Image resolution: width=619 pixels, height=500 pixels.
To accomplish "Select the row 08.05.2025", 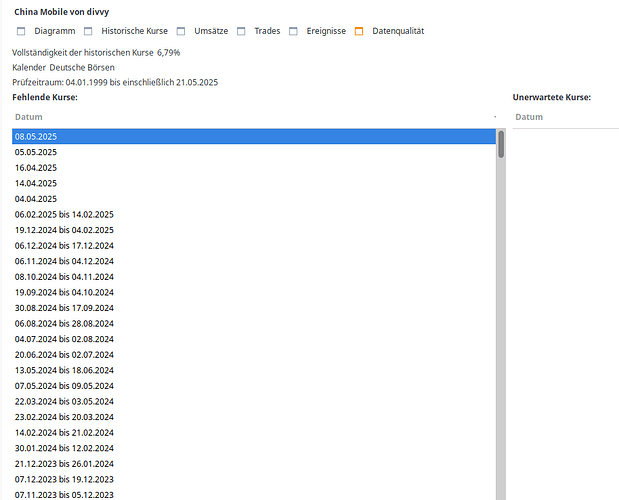I will 254,137.
